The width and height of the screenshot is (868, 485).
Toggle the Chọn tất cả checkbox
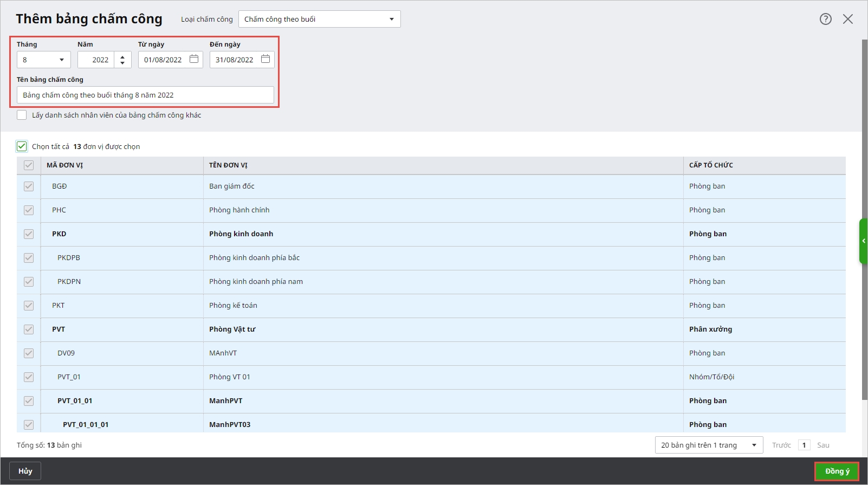point(22,146)
